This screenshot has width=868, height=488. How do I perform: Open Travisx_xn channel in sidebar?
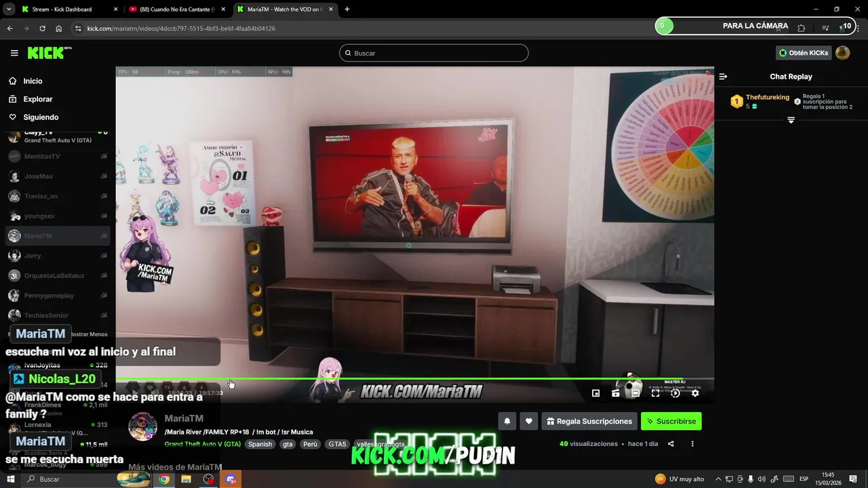pos(58,196)
